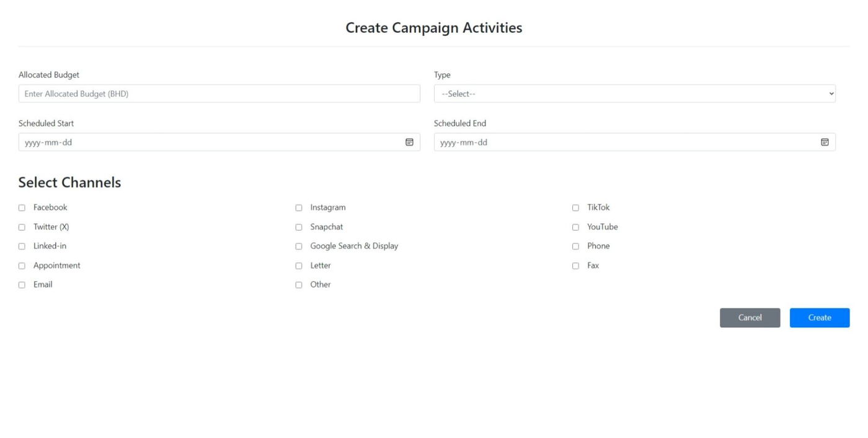Viewport: 868px width, 438px height.
Task: Tick Google Search & Display checkbox
Action: tap(299, 247)
